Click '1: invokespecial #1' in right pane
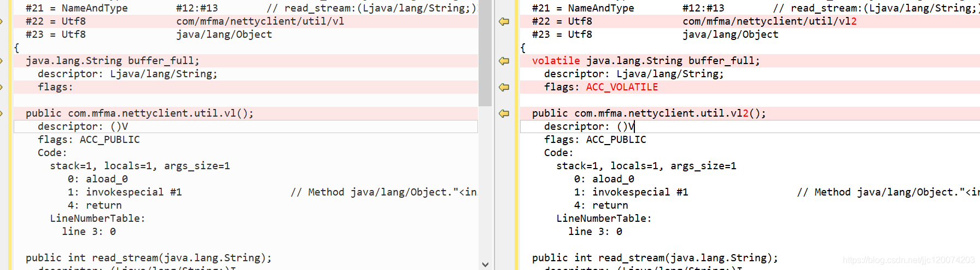Image resolution: width=980 pixels, height=270 pixels. click(x=631, y=192)
